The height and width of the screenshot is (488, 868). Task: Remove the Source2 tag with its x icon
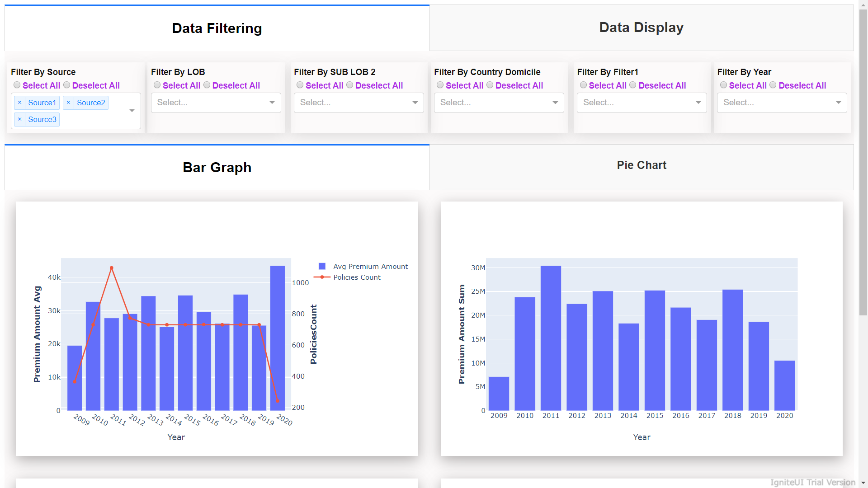point(68,103)
